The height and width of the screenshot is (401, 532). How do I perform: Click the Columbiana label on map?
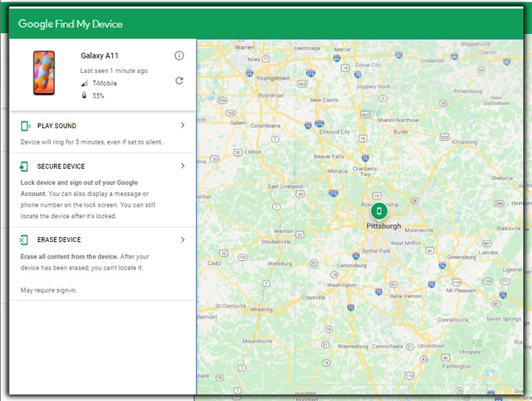(x=265, y=126)
